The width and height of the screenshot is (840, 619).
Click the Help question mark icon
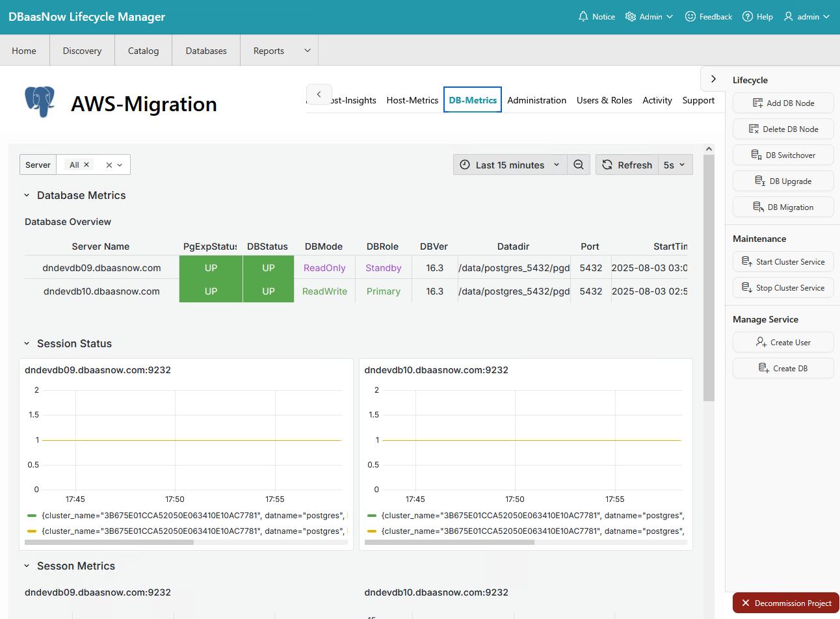748,17
